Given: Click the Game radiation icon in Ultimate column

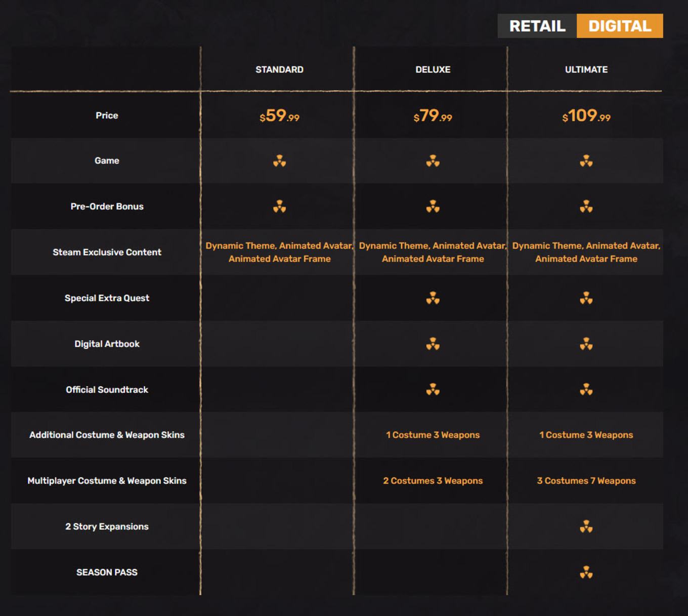Looking at the screenshot, I should point(586,161).
